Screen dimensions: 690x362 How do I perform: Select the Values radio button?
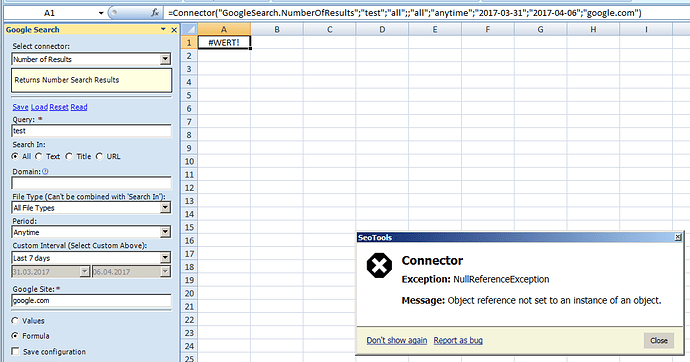(15, 321)
